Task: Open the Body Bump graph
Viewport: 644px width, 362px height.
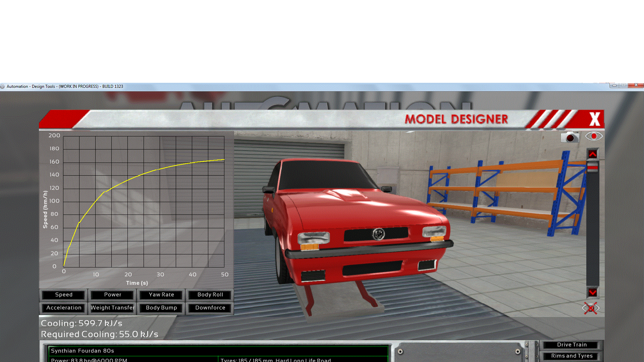Action: (161, 308)
